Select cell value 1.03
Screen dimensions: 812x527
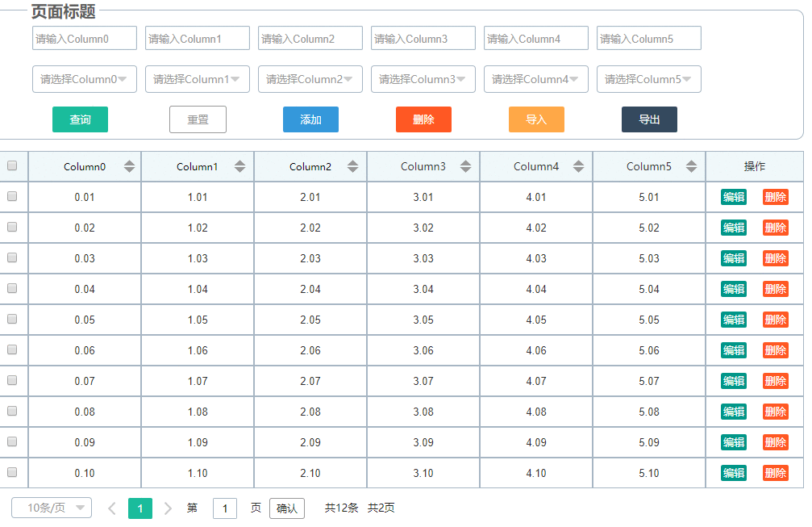(198, 258)
